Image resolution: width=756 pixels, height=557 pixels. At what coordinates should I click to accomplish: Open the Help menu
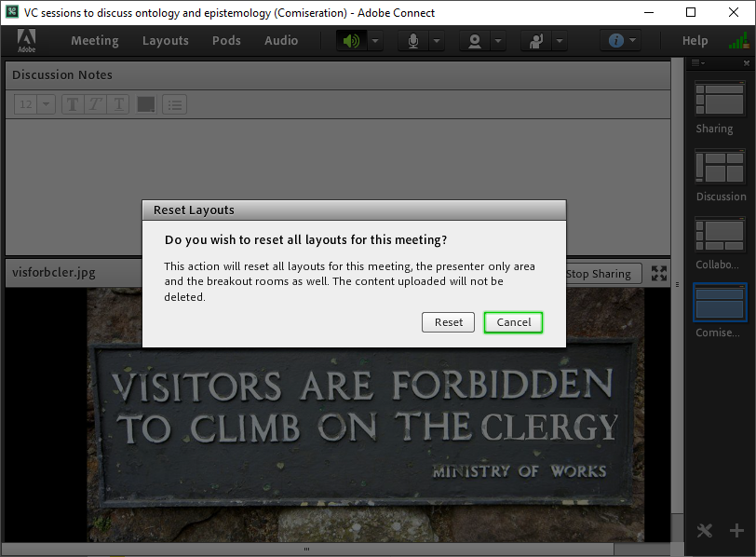click(695, 40)
